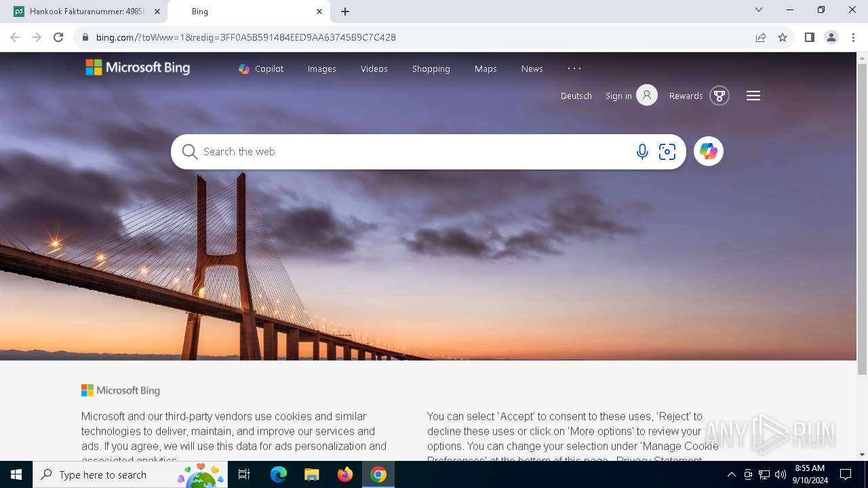Screen dimensions: 868x488
Task: Click the magnifier icon in search box
Action: tap(190, 152)
